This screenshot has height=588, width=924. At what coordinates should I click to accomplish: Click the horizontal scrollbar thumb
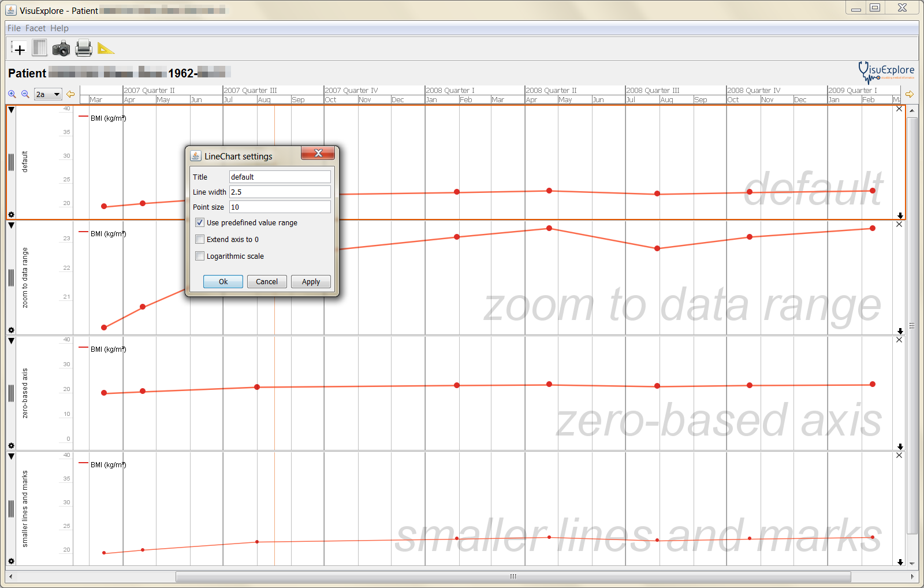point(513,576)
